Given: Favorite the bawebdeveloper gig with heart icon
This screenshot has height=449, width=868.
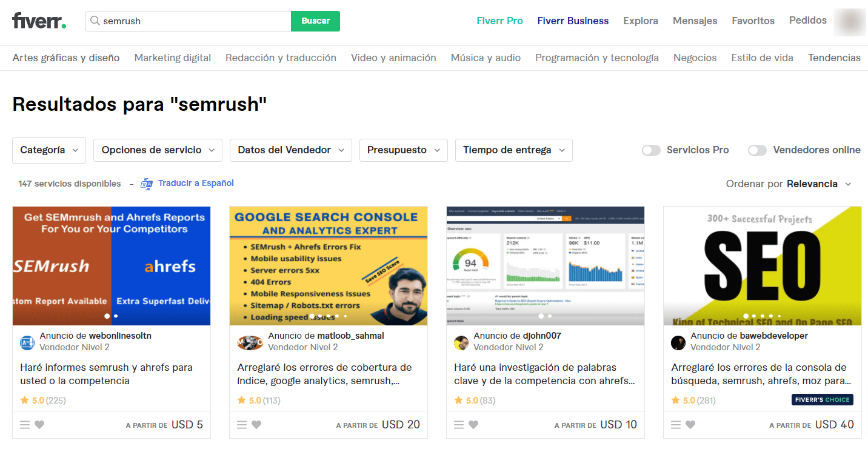Looking at the screenshot, I should coord(690,425).
